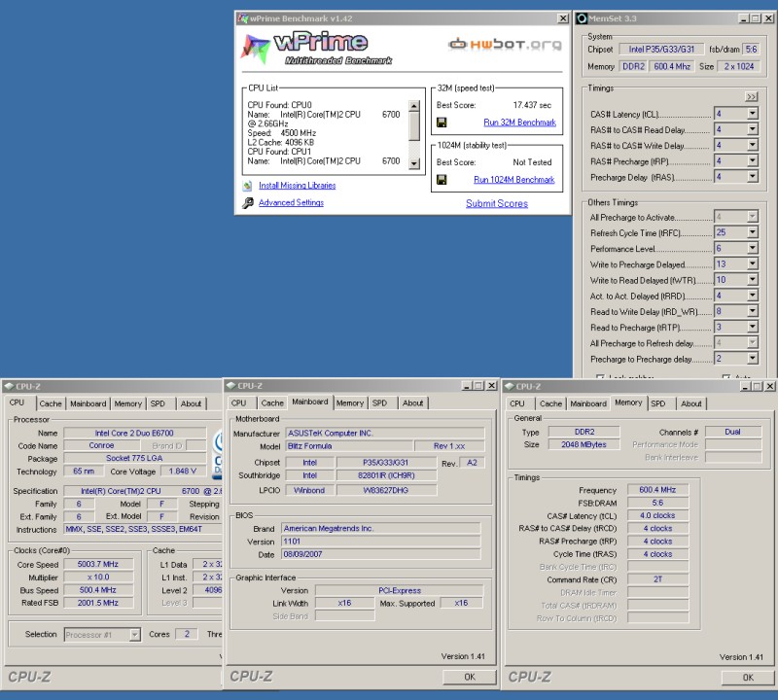Open the Performance Level dropdown
Screen dimensions: 778x700
coord(752,248)
